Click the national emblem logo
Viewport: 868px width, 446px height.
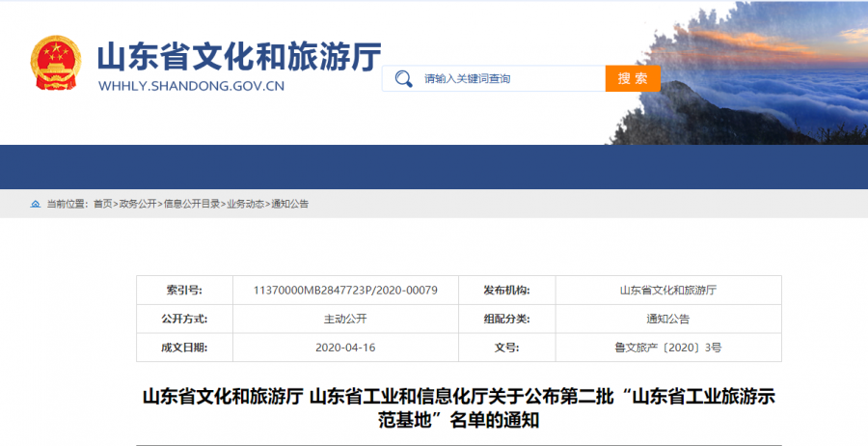pos(56,62)
